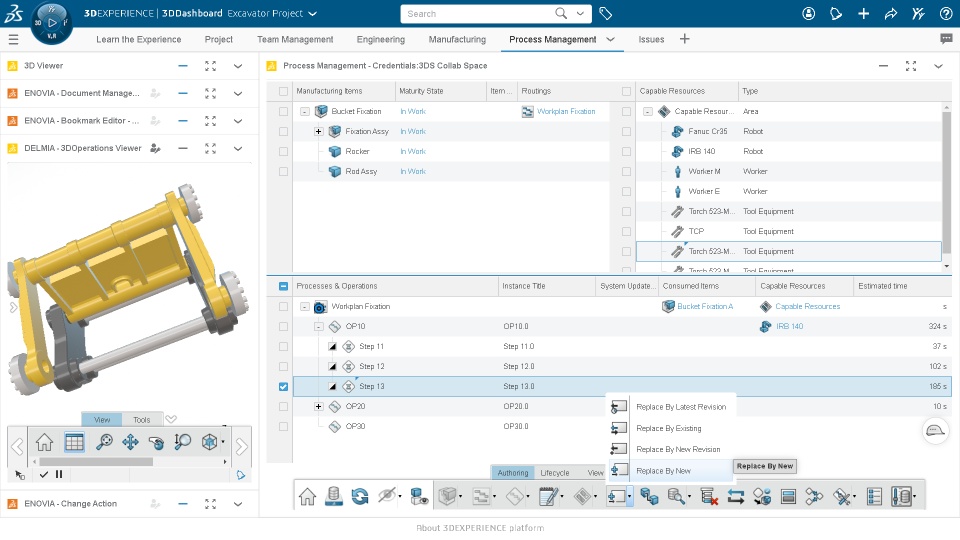Open the Excavator Project dashboard dropdown
The height and width of the screenshot is (540, 960).
tap(312, 13)
